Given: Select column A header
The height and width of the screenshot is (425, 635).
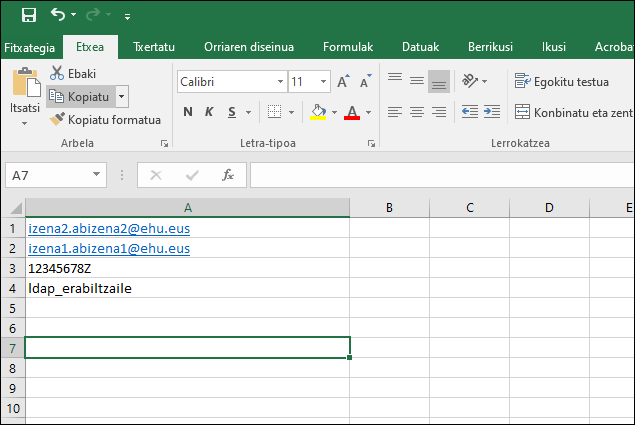Looking at the screenshot, I should point(188,208).
